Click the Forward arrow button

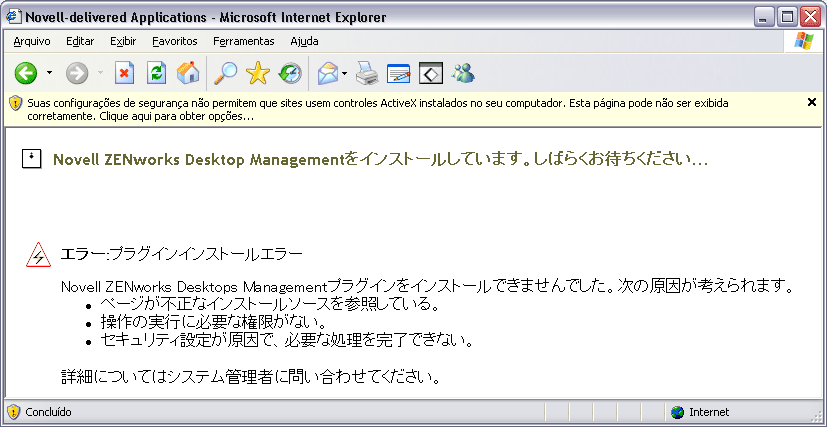(77, 73)
